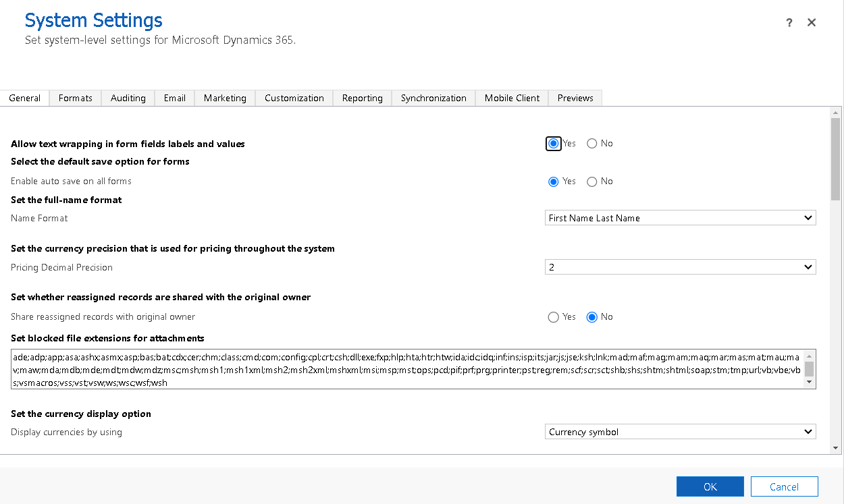Click the 'System Settings' title text
The image size is (844, 504).
[x=94, y=20]
